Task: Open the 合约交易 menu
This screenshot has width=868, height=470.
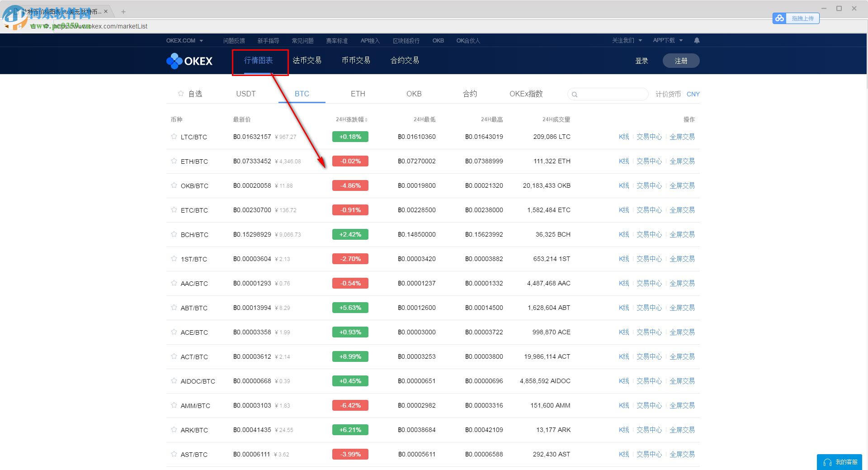Action: tap(405, 61)
